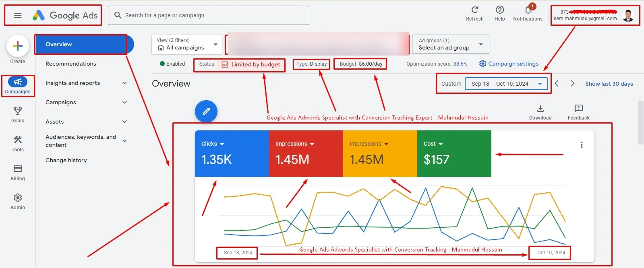The image size is (644, 268).
Task: Click the page vertical scrollbar
Action: 641,122
